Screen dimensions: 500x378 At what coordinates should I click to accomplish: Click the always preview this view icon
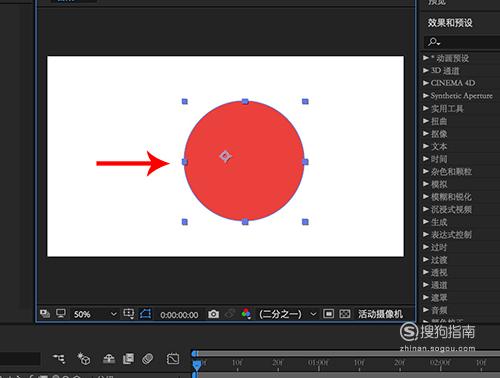tap(45, 314)
